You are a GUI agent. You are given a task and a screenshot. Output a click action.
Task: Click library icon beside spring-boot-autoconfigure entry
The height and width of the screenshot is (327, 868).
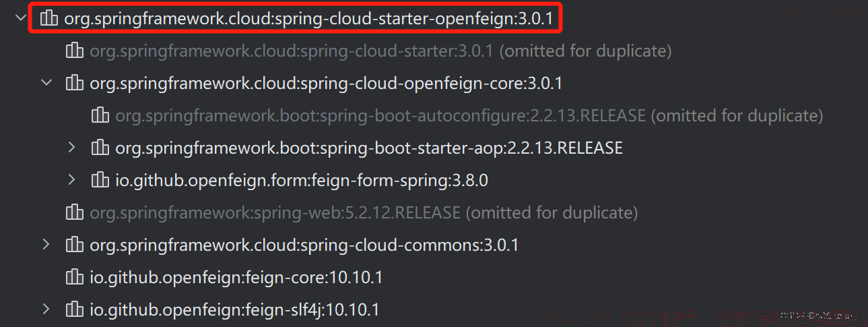(x=100, y=115)
